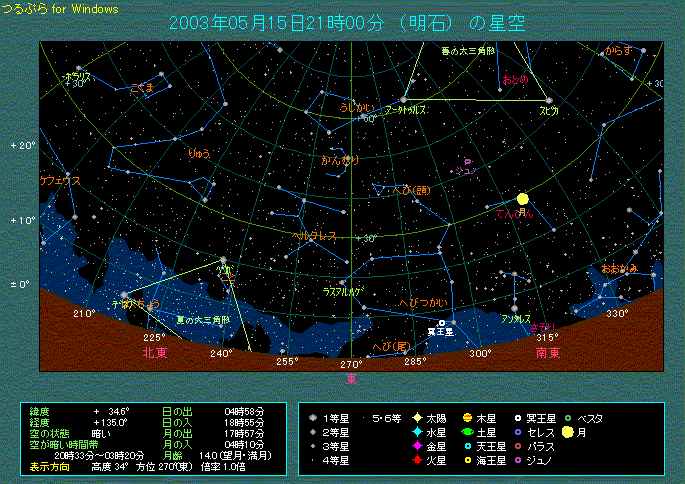Click the ラスアルハゲ star name
The image size is (685, 484).
[344, 292]
